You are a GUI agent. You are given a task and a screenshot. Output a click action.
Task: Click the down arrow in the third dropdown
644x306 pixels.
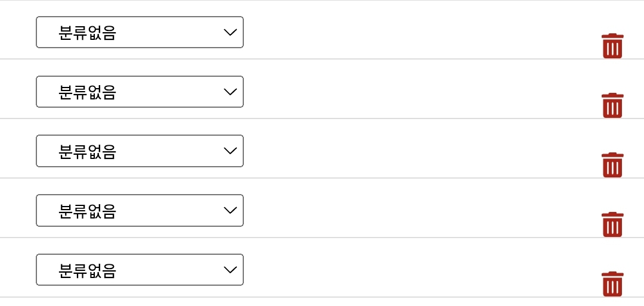click(230, 151)
